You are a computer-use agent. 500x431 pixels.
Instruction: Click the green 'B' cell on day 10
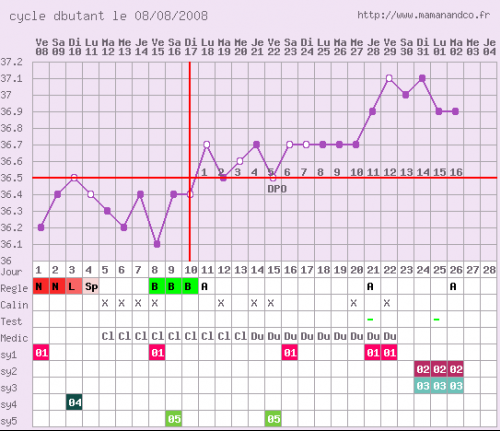pos(190,286)
